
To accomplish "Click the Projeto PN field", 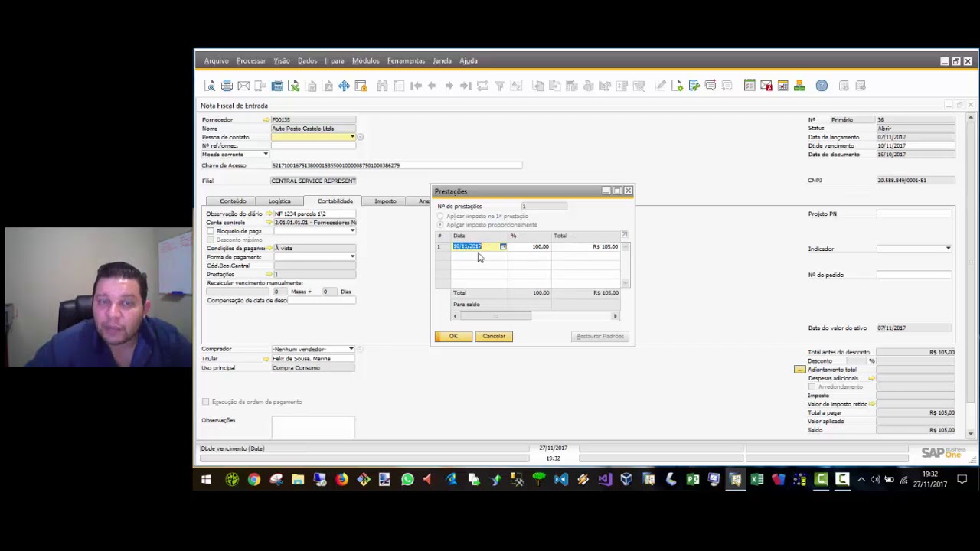I will tap(914, 214).
